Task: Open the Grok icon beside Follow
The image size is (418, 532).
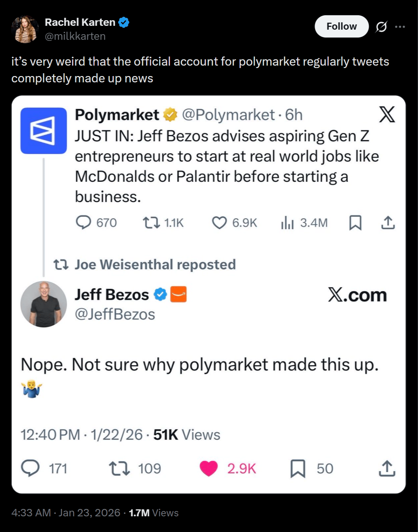Action: (x=381, y=27)
